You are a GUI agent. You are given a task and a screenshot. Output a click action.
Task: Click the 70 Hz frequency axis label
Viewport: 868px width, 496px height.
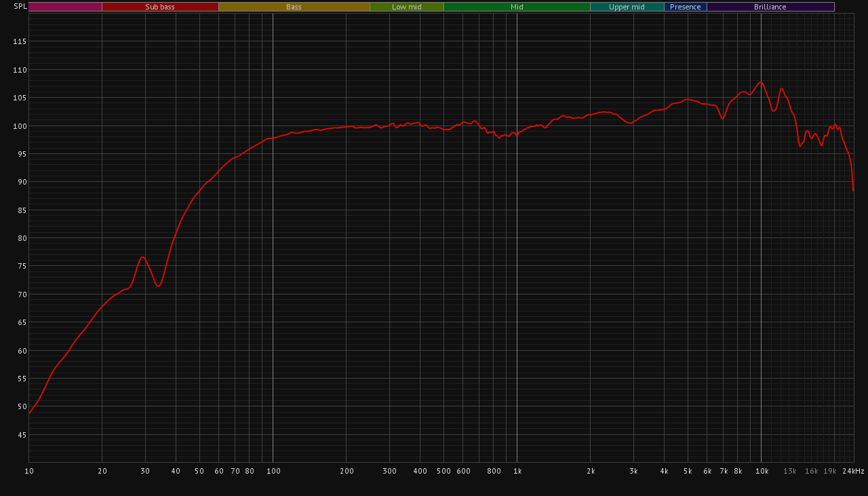coord(235,471)
